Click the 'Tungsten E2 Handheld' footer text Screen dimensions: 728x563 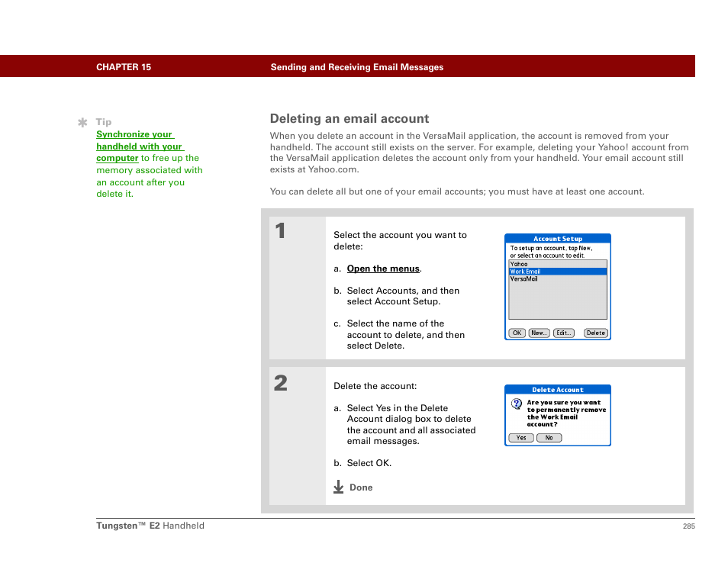coord(150,526)
